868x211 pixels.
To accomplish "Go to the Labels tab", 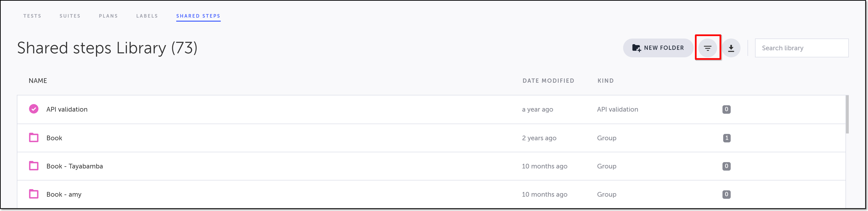I will tap(147, 16).
